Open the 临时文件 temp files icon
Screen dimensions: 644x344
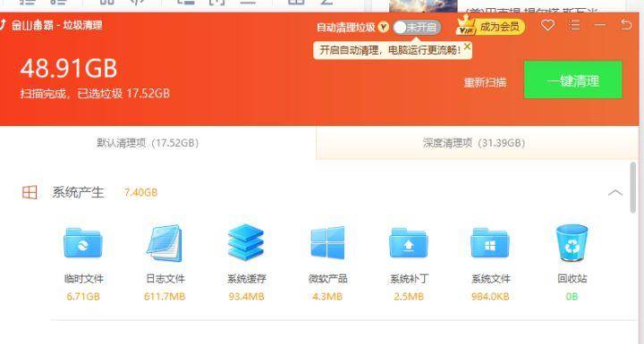pyautogui.click(x=83, y=242)
